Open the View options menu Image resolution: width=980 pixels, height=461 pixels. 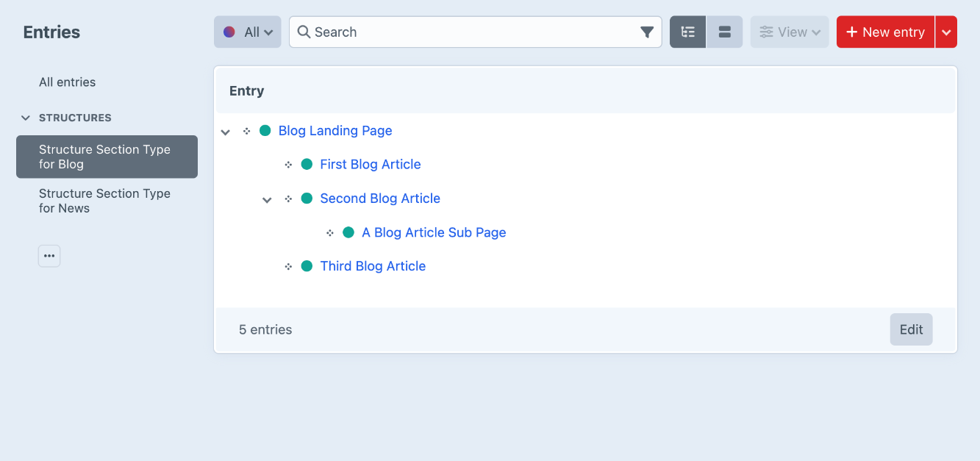tap(790, 32)
